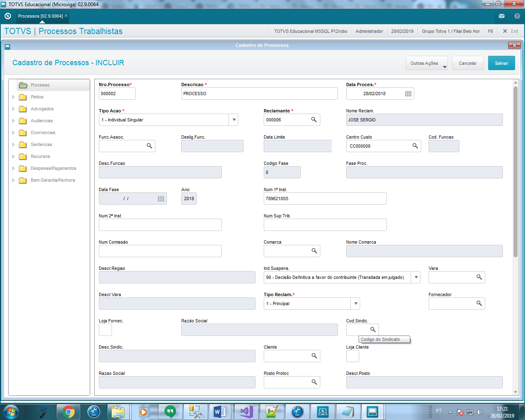Screen dimensions: 525x420
Task: Open File Explorer from the taskbar
Action: [118, 412]
